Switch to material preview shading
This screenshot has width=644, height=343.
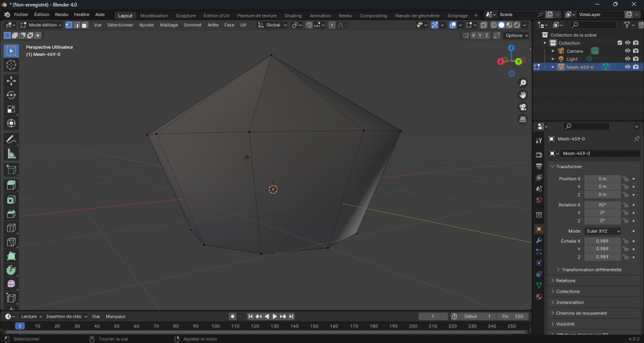point(509,25)
